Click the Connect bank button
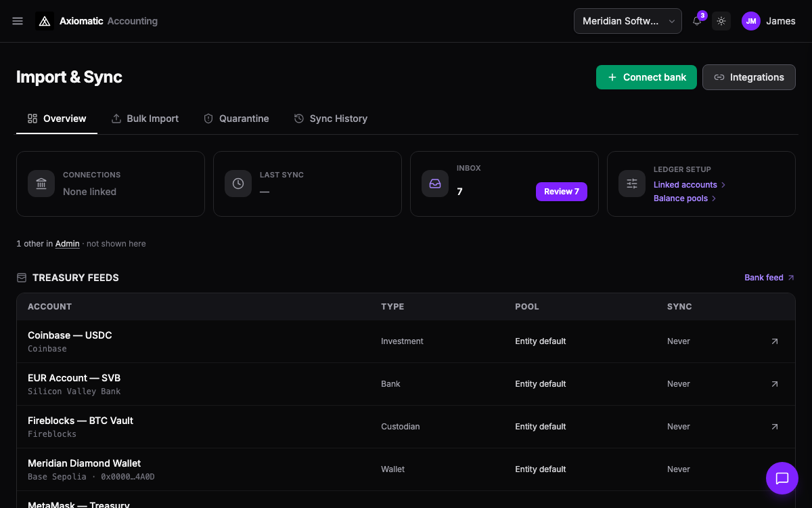Screen dimensions: 812x508 click(x=646, y=77)
